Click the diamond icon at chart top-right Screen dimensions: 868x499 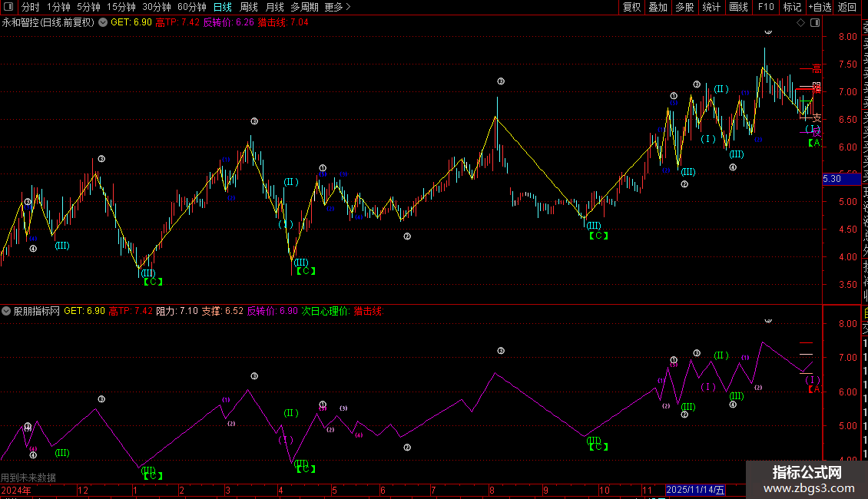800,23
